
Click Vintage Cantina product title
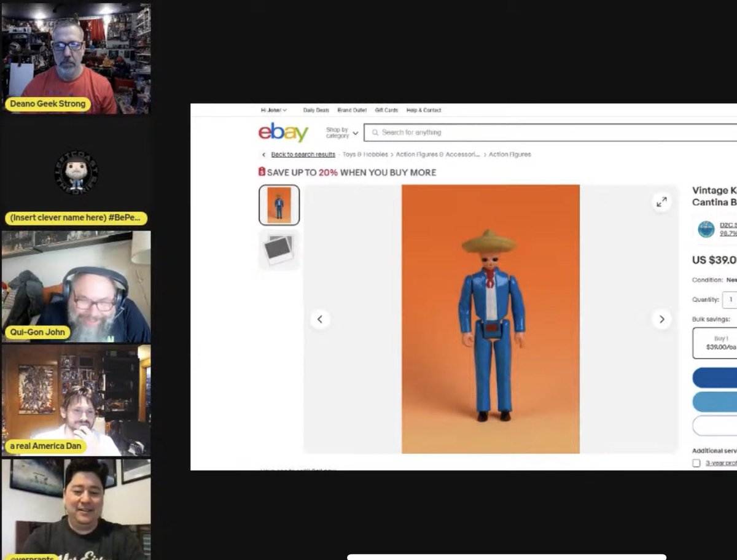pos(714,196)
